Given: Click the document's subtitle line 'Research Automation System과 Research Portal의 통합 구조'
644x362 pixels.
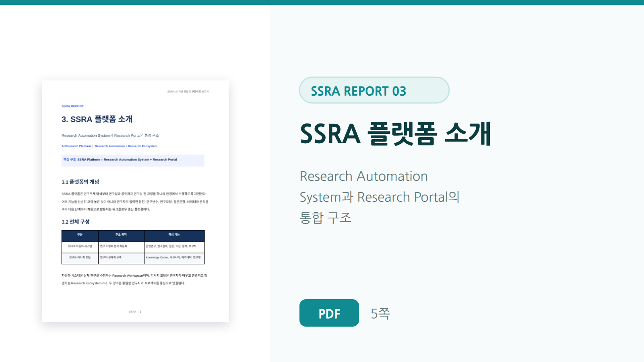Looking at the screenshot, I should coord(110,136).
